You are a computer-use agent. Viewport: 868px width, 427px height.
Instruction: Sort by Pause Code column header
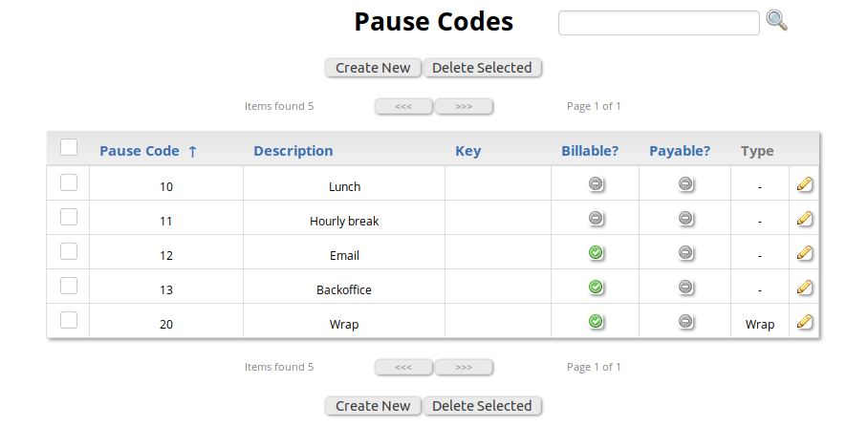point(140,151)
